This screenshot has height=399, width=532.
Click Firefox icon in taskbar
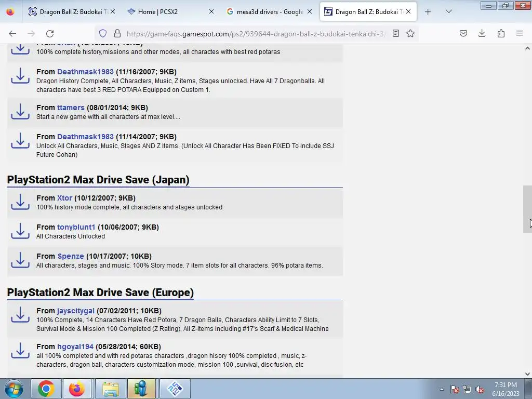point(77,389)
